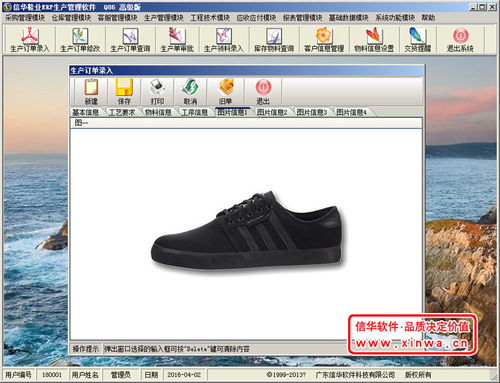
Task: Print order using 打印 icon
Action: coord(157,91)
